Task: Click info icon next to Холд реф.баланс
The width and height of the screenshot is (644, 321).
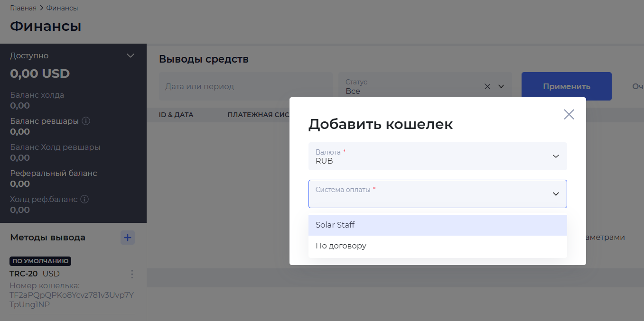Action: (x=84, y=199)
